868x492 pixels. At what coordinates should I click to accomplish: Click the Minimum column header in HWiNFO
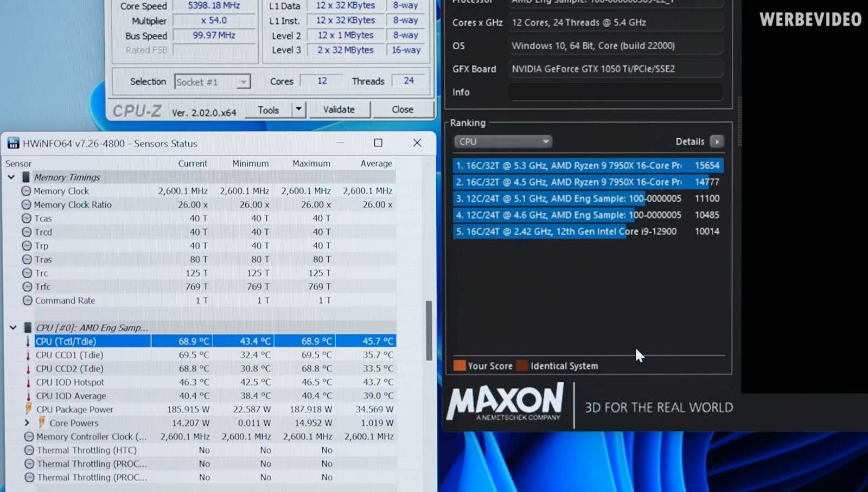pyautogui.click(x=251, y=163)
